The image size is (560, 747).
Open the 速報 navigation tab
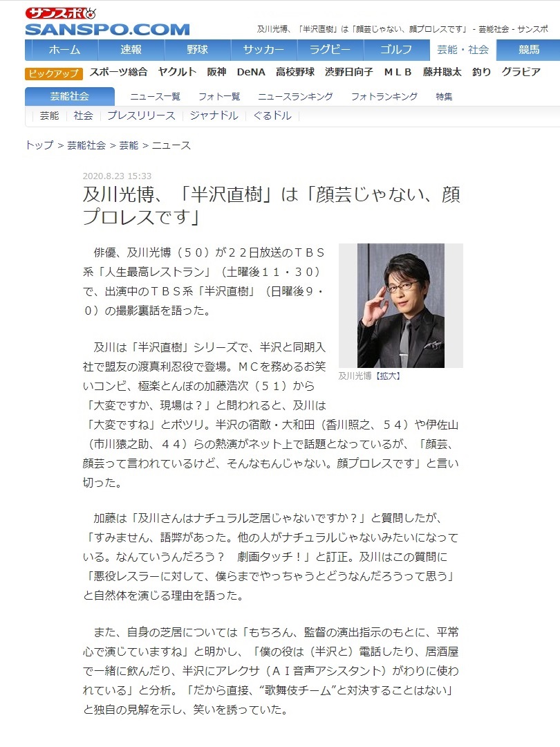coord(131,50)
